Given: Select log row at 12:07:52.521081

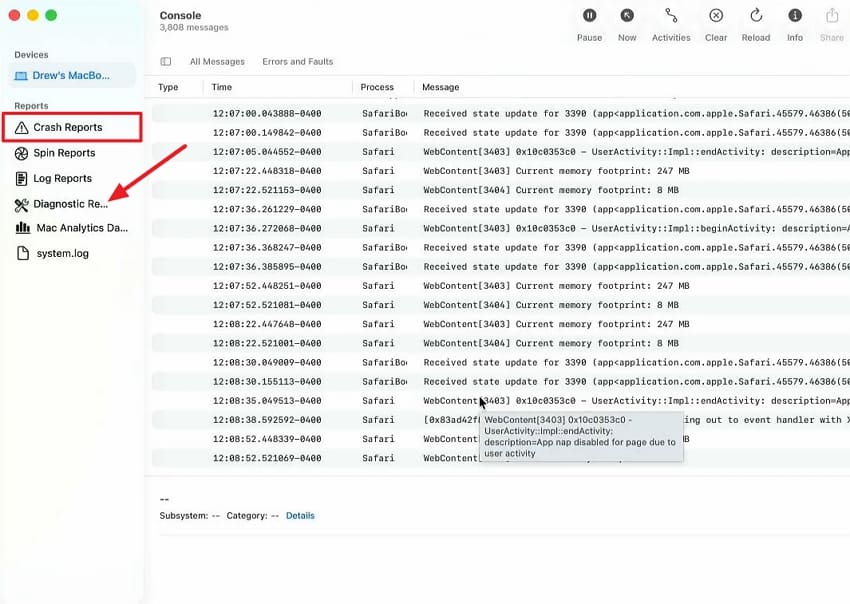Looking at the screenshot, I should [501, 305].
